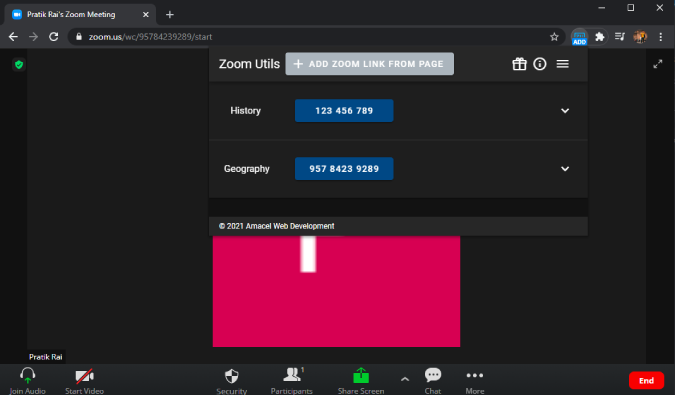Screen dimensions: 675x395
Task: Enter full screen with the expand arrows
Action: tap(657, 64)
